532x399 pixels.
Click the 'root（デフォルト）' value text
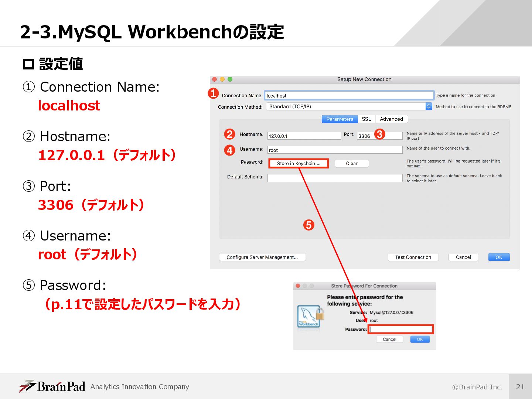pyautogui.click(x=88, y=255)
